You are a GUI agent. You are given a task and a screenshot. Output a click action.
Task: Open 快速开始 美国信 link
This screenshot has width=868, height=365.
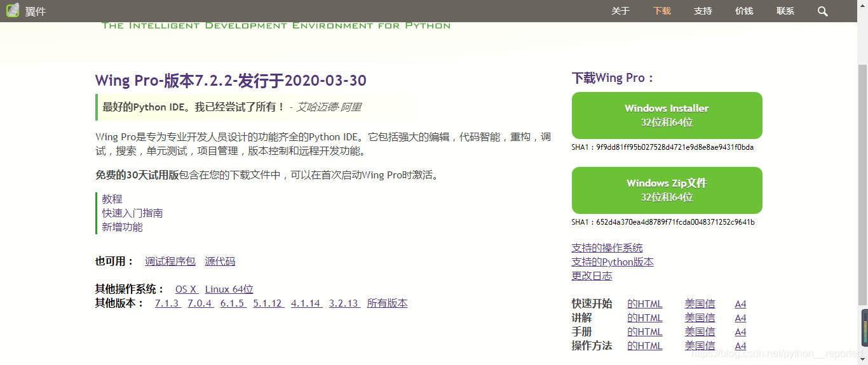(x=700, y=304)
